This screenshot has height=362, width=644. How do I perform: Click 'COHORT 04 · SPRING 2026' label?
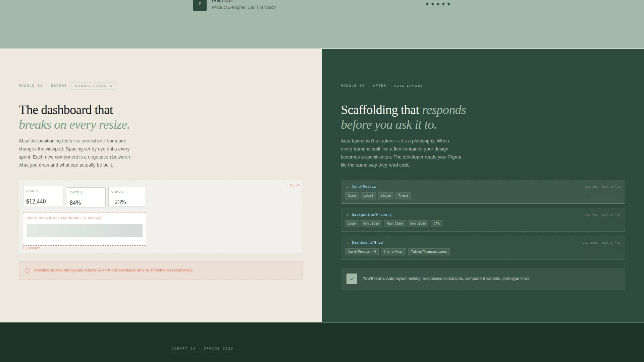(203, 349)
